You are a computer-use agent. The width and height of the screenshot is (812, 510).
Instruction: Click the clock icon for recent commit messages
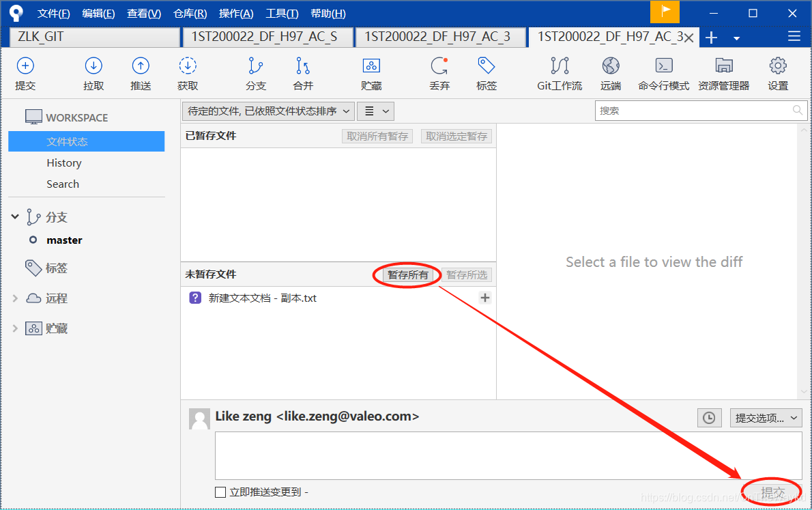click(x=709, y=418)
